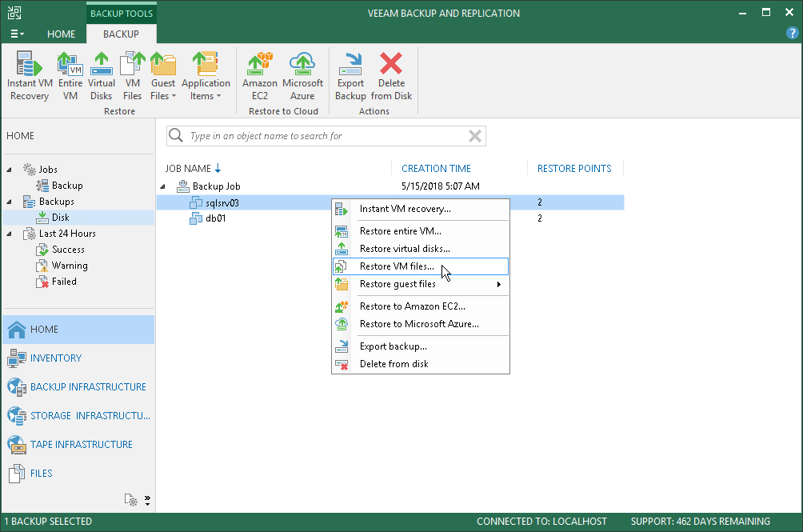Switch to the BACKUP ribbon tab
Viewport: 803px width, 532px height.
click(121, 34)
